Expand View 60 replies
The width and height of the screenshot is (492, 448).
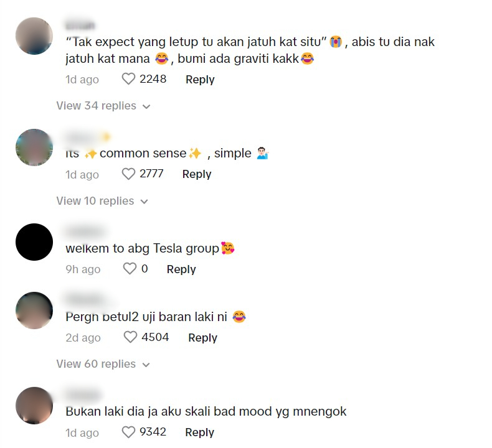(x=103, y=364)
